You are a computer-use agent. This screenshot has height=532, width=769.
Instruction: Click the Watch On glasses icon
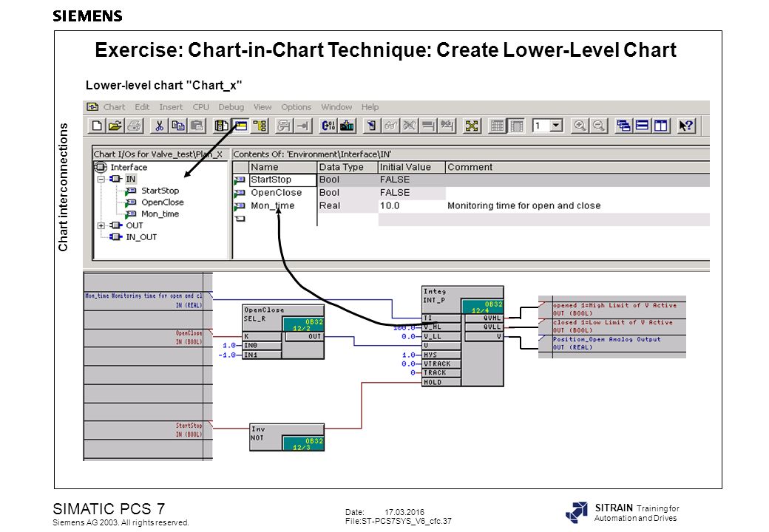click(x=390, y=126)
